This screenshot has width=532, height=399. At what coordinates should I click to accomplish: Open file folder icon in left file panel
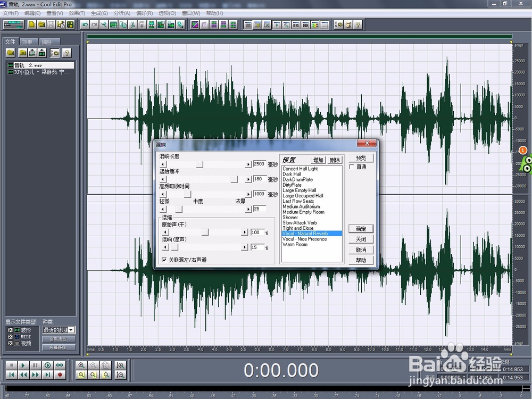11,53
